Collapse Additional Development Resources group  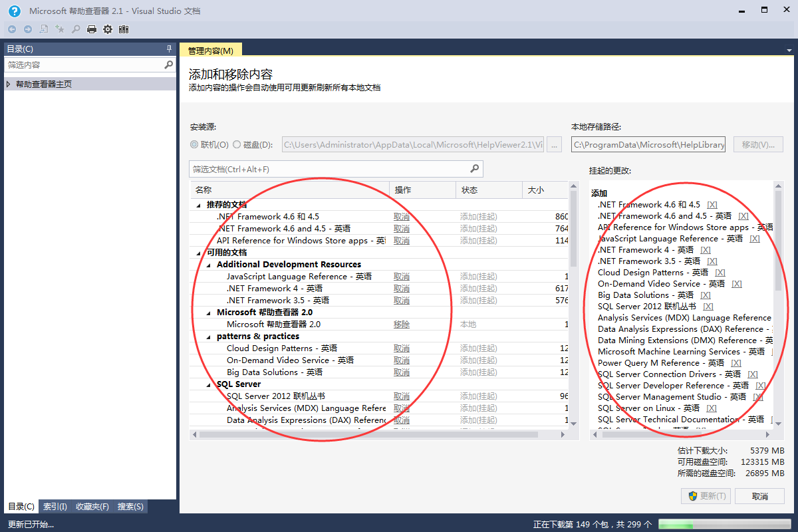[209, 265]
